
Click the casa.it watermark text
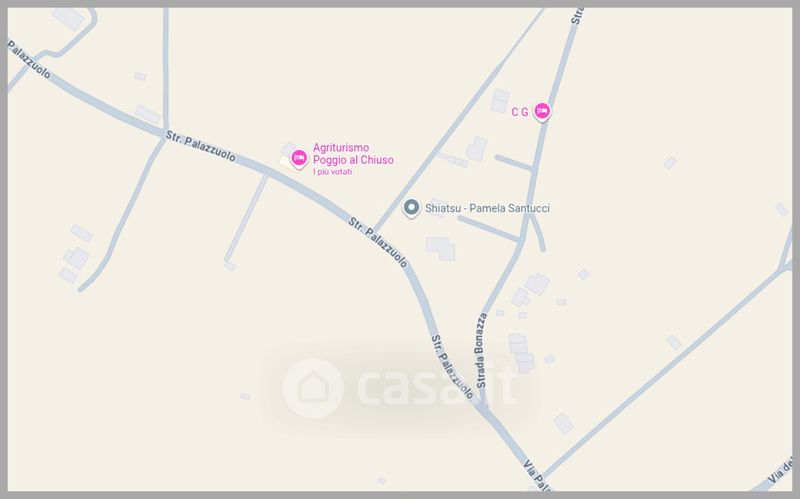[438, 386]
